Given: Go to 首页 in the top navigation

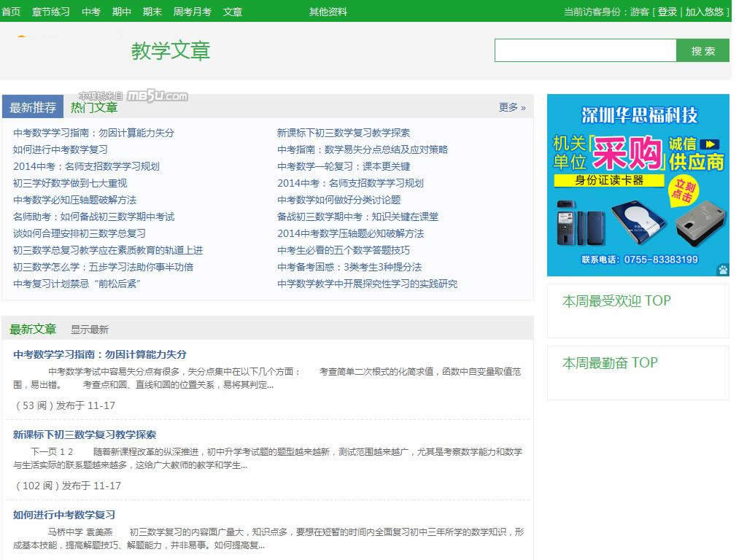Looking at the screenshot, I should pos(11,12).
